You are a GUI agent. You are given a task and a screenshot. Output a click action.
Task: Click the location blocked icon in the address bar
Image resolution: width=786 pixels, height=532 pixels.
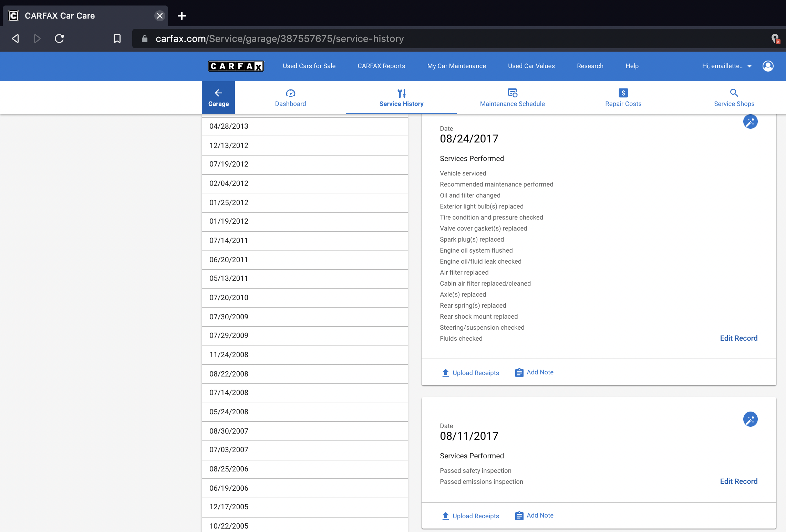(775, 39)
